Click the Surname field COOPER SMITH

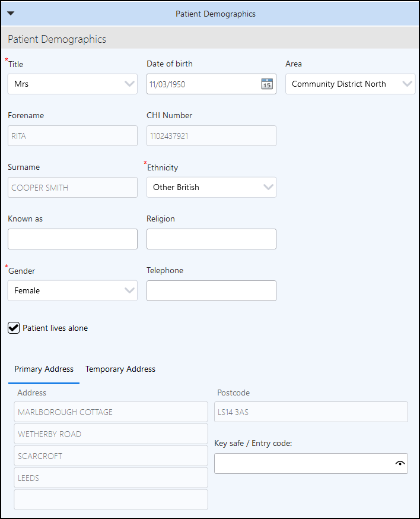(x=72, y=187)
